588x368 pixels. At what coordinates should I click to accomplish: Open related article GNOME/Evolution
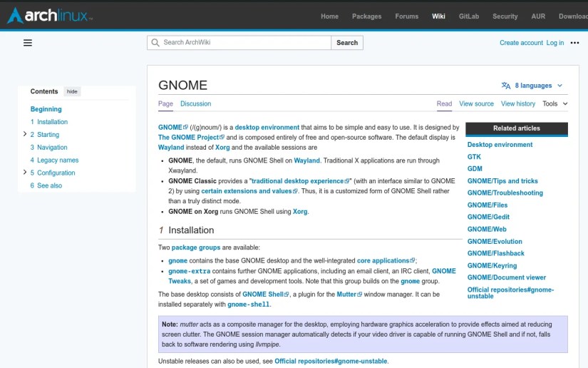pos(495,242)
